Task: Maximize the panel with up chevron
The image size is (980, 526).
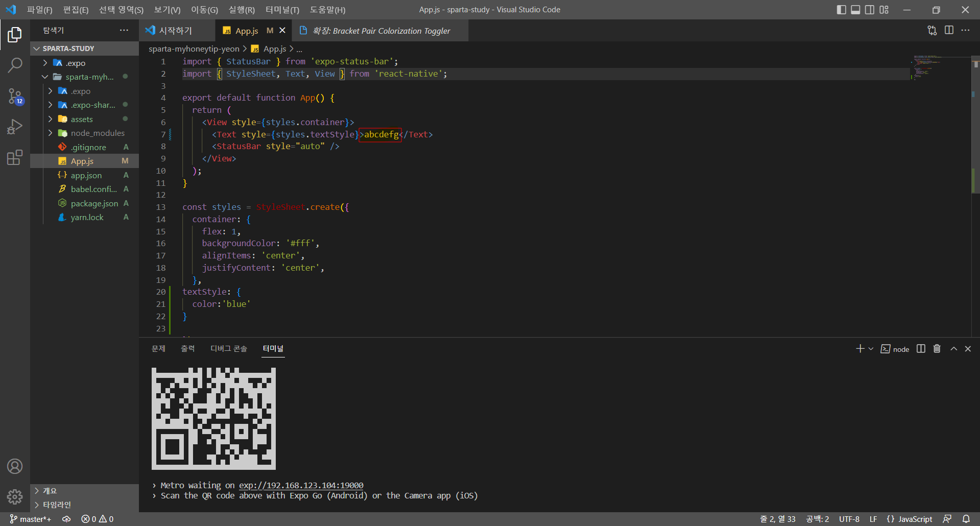Action: coord(953,349)
